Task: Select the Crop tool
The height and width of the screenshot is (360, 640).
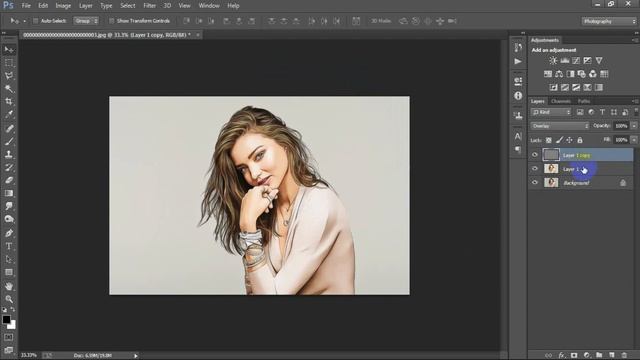Action: click(x=9, y=101)
